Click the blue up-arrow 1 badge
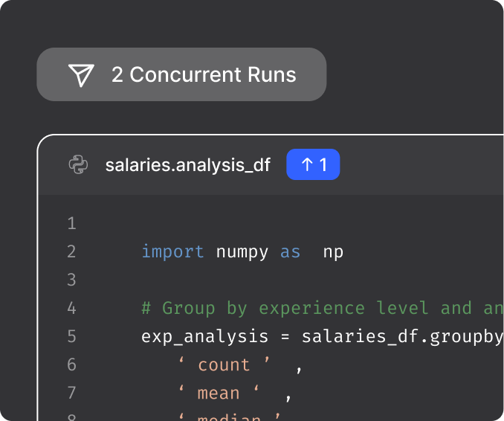The image size is (504, 421). [313, 164]
